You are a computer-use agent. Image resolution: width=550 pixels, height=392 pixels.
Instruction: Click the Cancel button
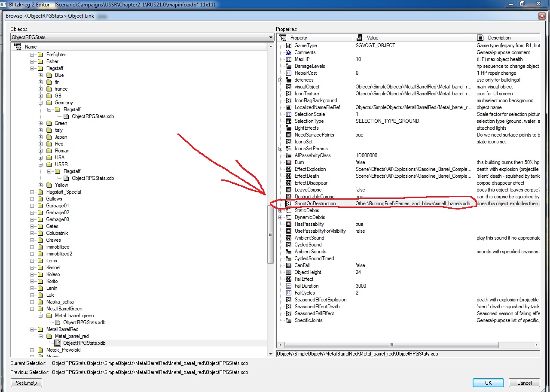pos(524,383)
